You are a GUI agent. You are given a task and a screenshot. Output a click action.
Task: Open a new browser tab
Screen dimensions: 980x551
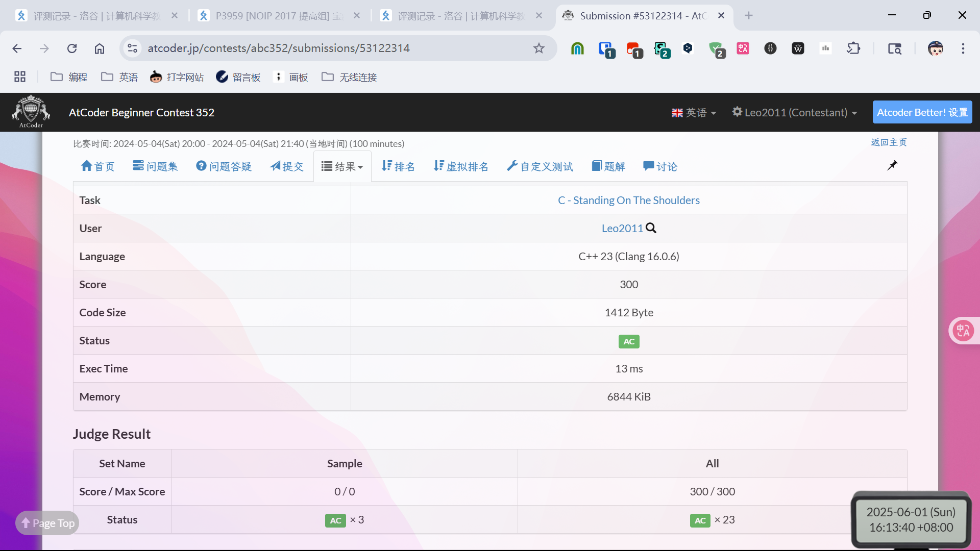(749, 16)
